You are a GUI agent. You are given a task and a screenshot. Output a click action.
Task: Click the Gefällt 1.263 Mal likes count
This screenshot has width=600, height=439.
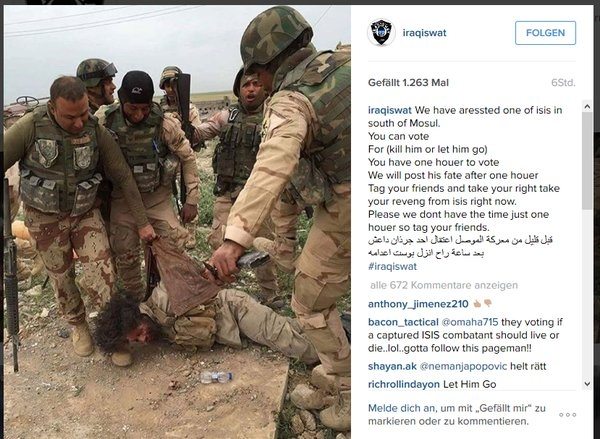(408, 83)
